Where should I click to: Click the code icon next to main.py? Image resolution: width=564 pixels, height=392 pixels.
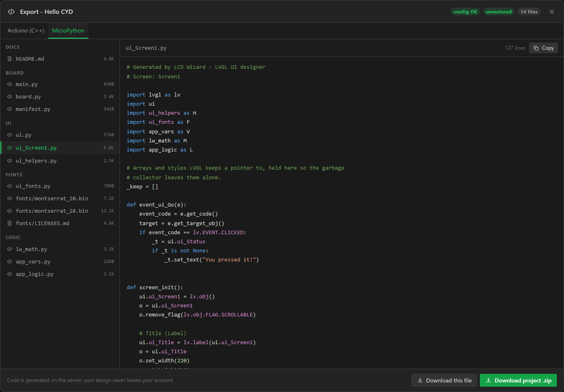pyautogui.click(x=10, y=84)
